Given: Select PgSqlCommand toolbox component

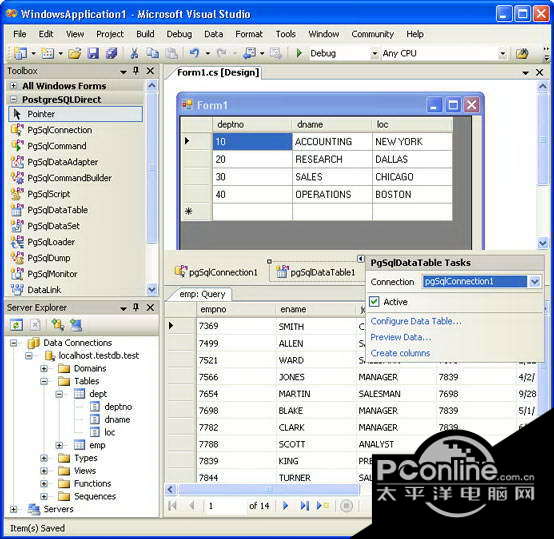Looking at the screenshot, I should click(x=57, y=146).
